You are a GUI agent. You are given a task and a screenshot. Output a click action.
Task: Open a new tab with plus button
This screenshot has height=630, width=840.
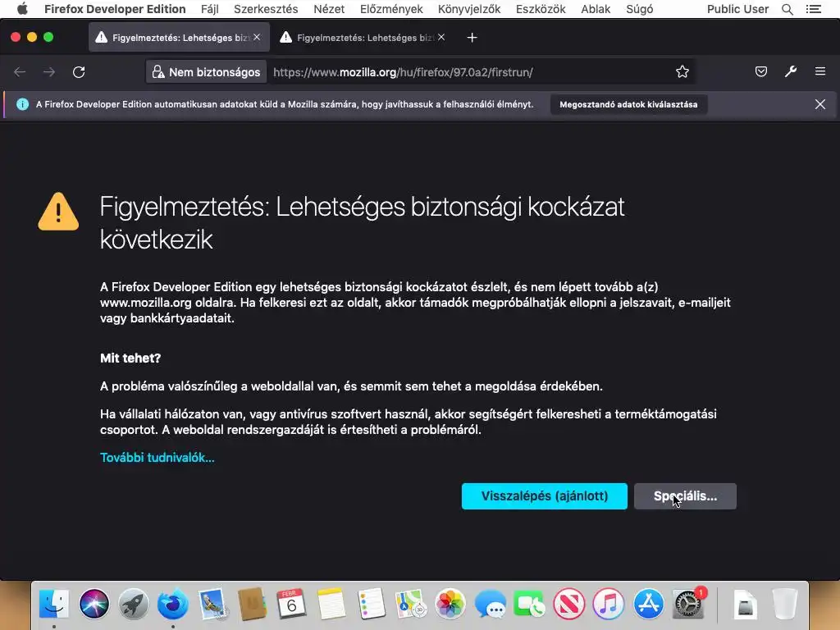[x=472, y=38]
